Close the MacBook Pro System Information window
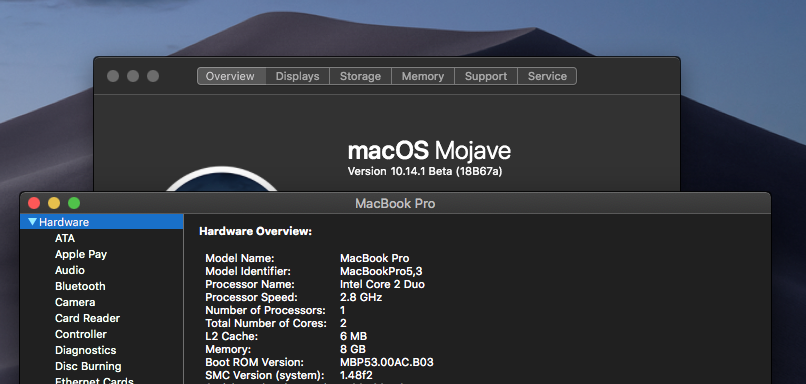This screenshot has height=384, width=806. [x=34, y=203]
